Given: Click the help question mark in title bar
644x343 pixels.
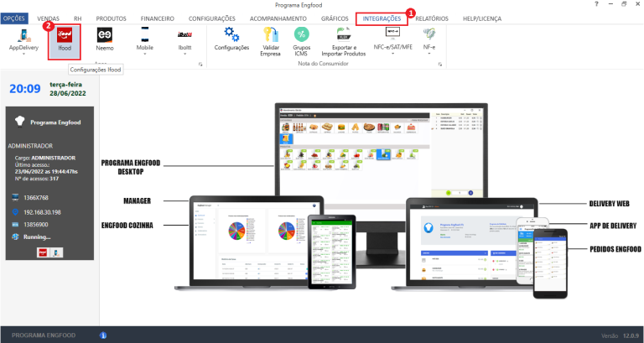Looking at the screenshot, I should point(596,4).
